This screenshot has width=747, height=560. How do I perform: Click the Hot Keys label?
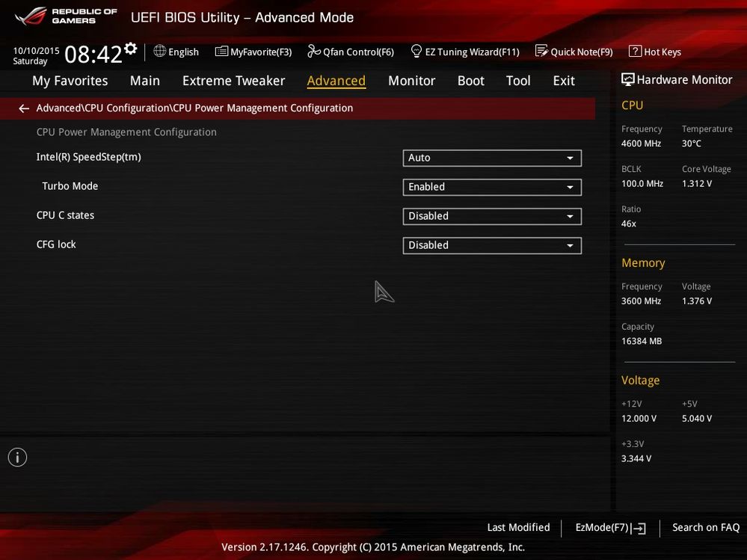[x=663, y=52]
